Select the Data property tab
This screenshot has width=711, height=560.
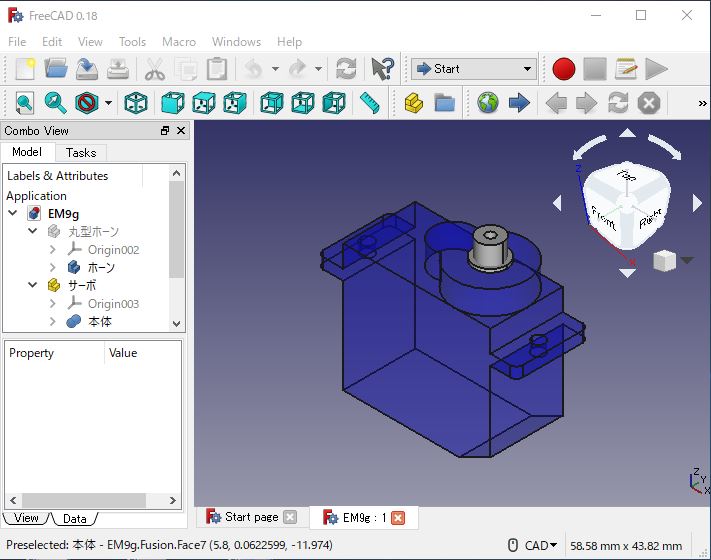[74, 518]
